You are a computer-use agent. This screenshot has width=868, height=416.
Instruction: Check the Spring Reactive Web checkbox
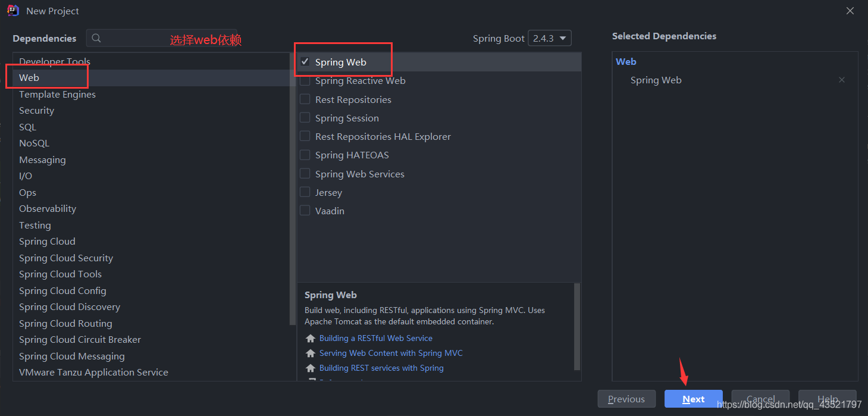click(305, 80)
